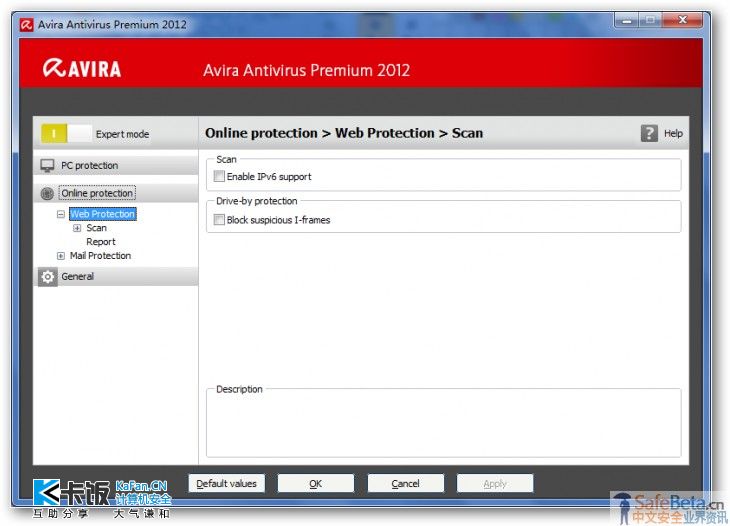Click the Default values button

click(x=227, y=483)
